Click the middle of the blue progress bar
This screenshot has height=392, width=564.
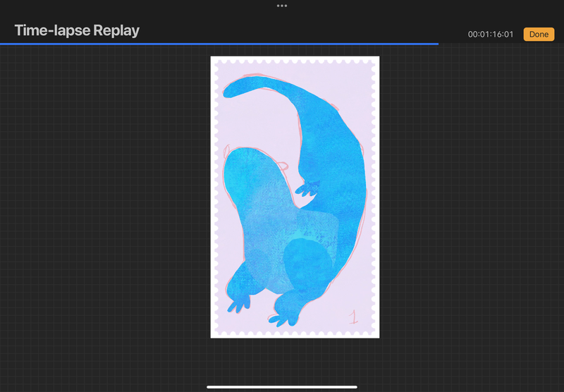[219, 44]
